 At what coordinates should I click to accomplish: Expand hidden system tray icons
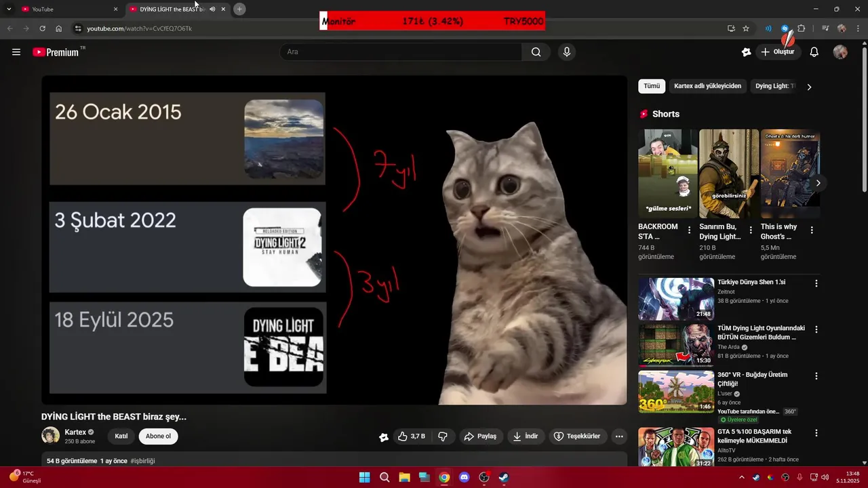point(741,477)
